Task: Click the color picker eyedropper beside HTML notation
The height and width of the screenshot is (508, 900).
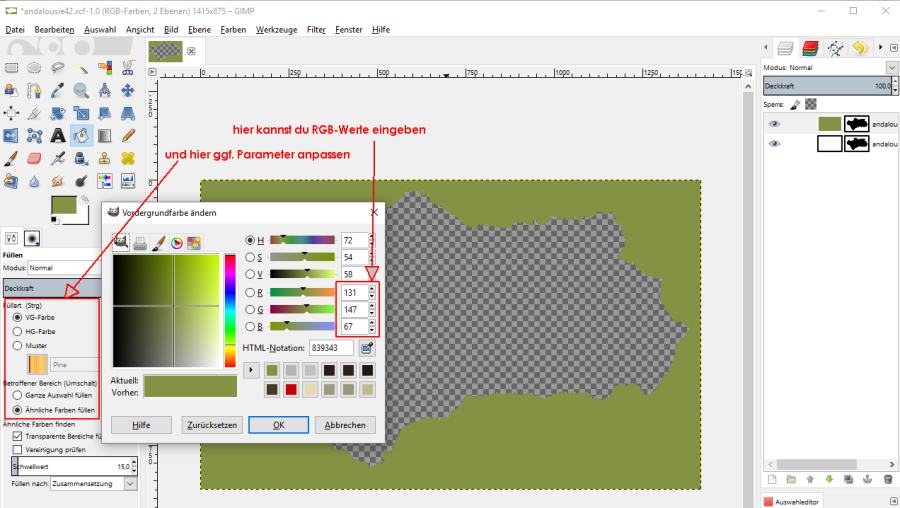Action: pyautogui.click(x=367, y=348)
